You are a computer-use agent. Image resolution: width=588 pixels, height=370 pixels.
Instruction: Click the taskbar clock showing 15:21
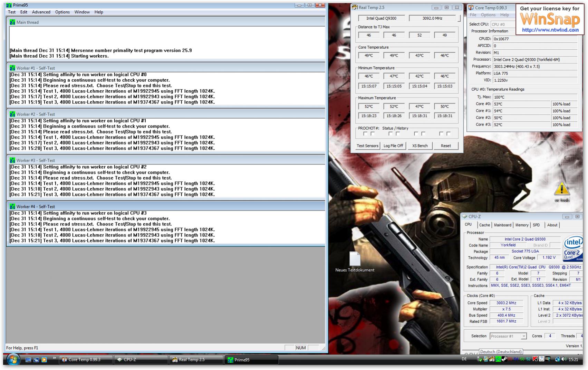[573, 359]
